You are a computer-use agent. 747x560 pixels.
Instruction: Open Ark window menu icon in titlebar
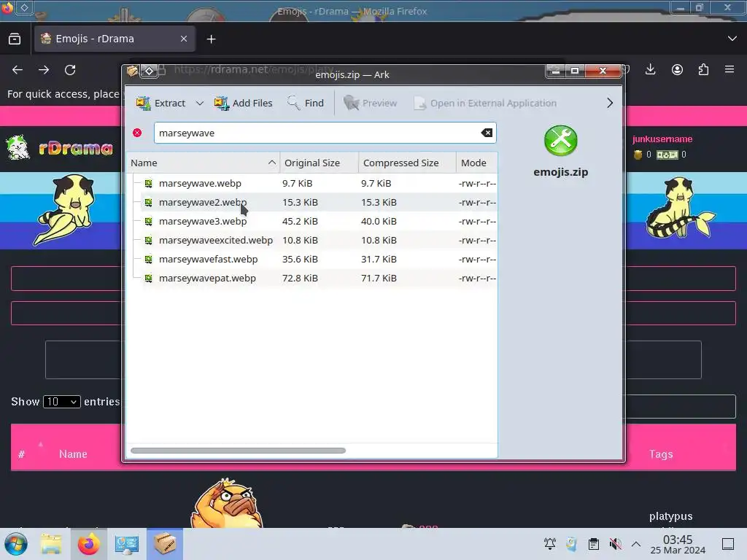132,71
